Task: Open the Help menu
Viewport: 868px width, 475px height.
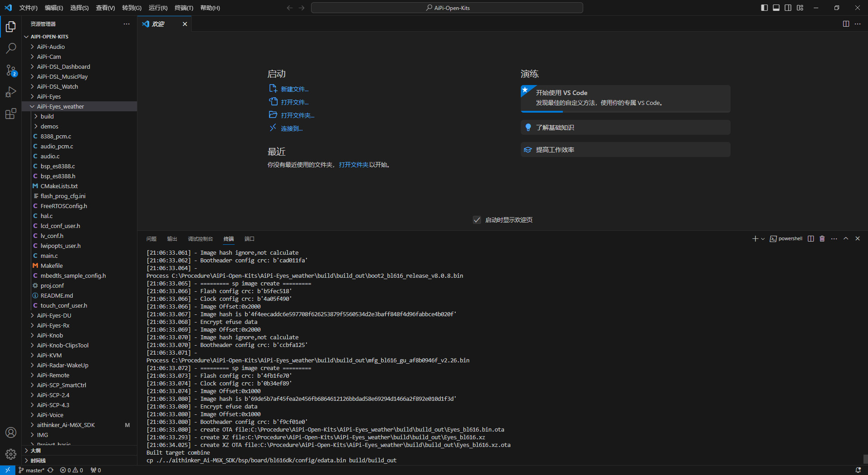Action: point(210,8)
